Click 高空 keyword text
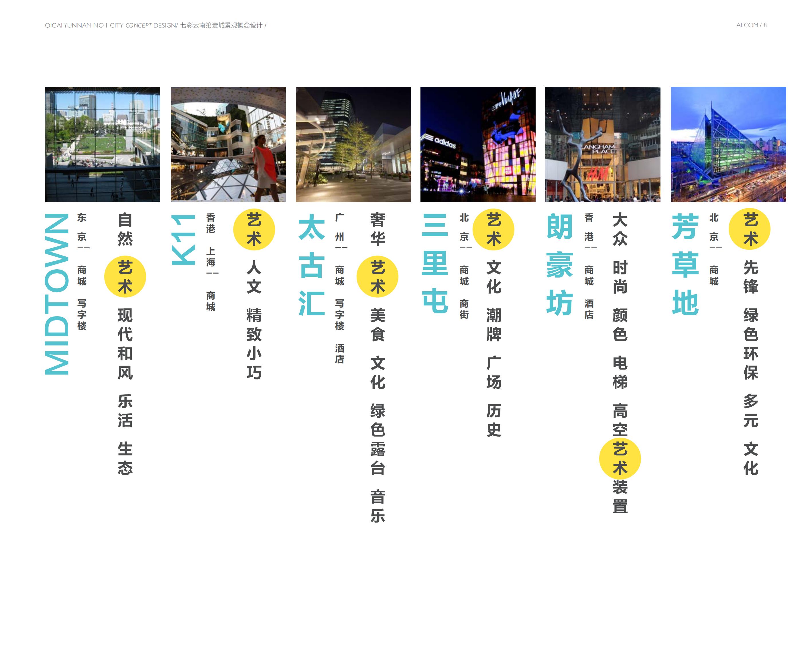Viewport: 812px width, 670px height. [620, 420]
